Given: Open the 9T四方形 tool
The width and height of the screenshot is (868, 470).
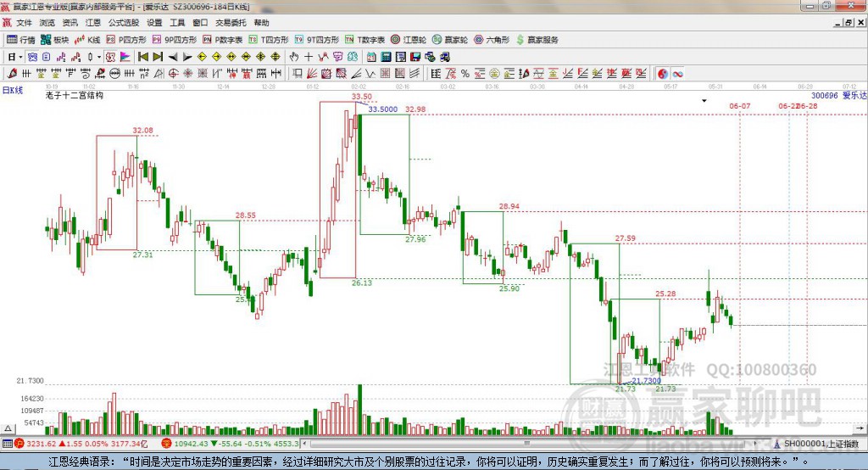Looking at the screenshot, I should [317, 40].
